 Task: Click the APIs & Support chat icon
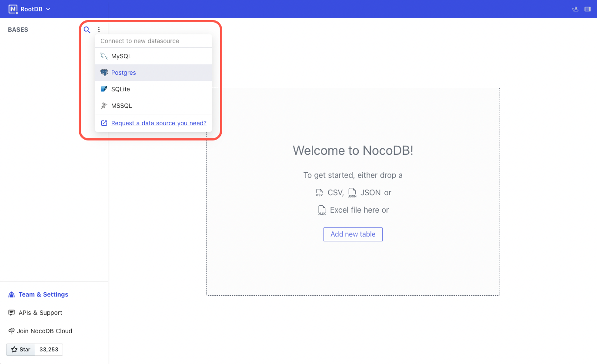pyautogui.click(x=12, y=313)
